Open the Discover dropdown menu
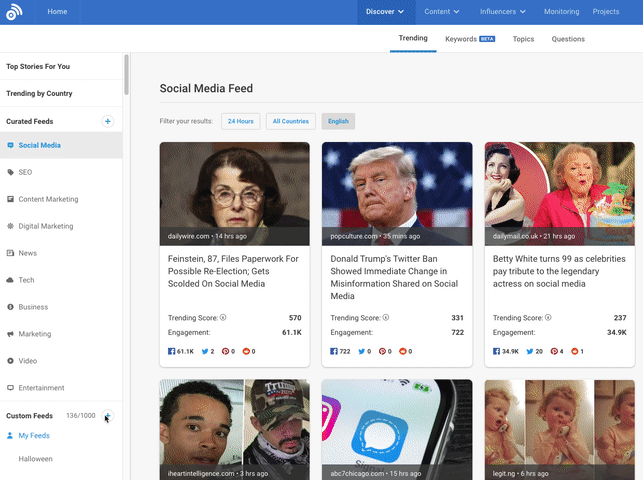Viewport: 643px width, 480px height. (385, 12)
